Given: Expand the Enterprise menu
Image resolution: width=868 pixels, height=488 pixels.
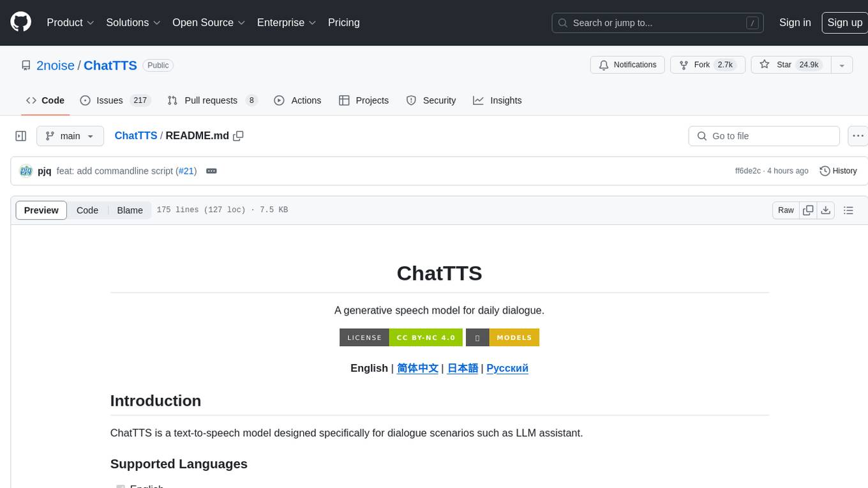Looking at the screenshot, I should (286, 22).
